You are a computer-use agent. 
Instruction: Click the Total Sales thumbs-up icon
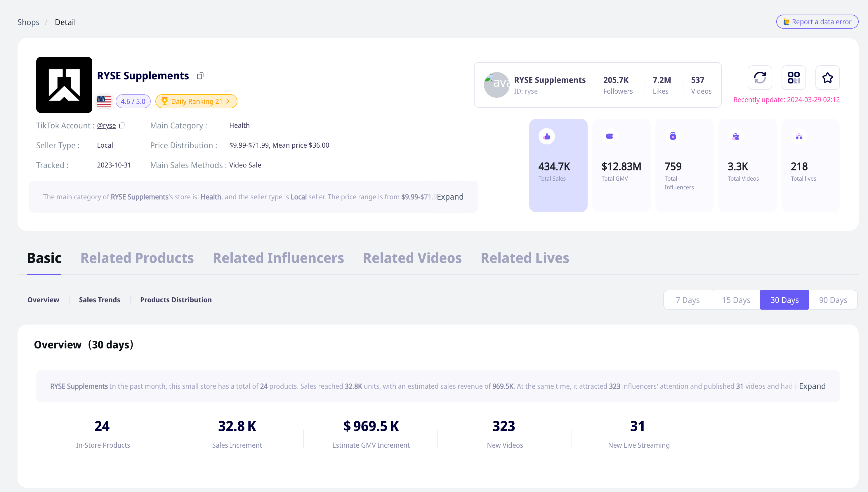(x=547, y=137)
